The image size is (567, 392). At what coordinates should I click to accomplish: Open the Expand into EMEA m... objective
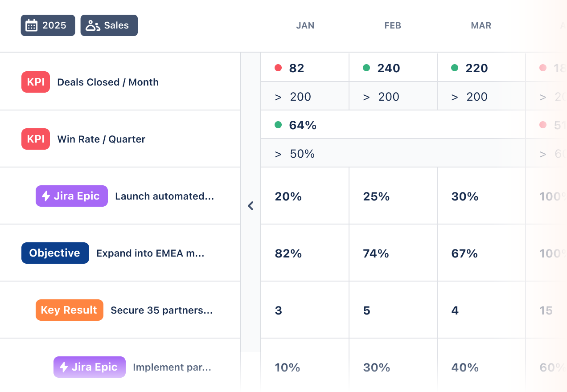150,253
